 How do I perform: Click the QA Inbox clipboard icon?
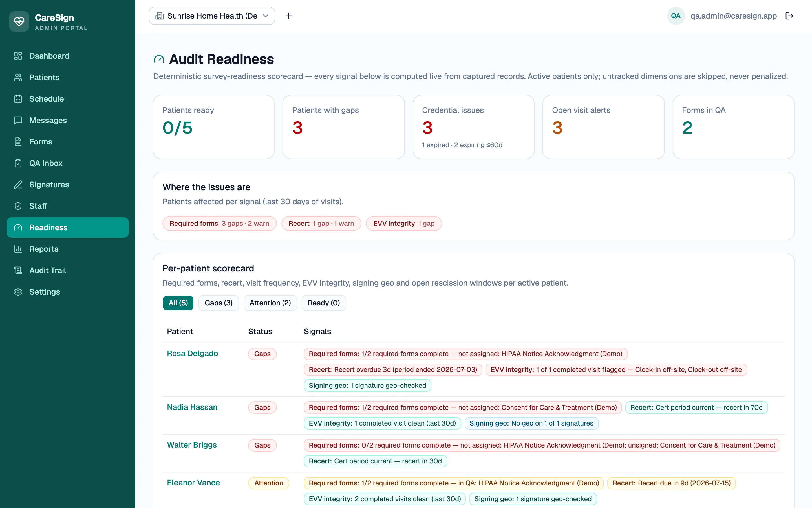tap(18, 163)
